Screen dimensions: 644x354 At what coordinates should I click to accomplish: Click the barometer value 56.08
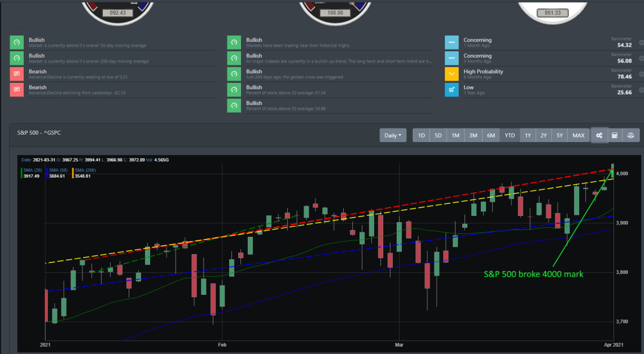(x=624, y=61)
